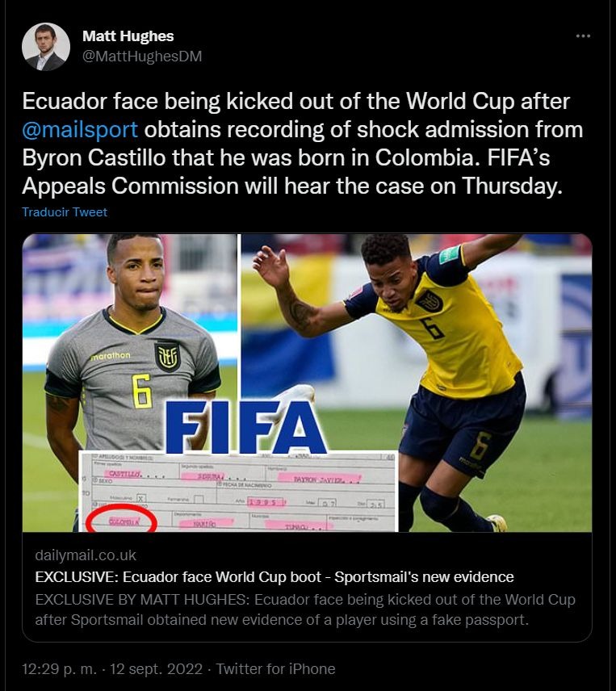Click the Matt Hughes display name

[x=128, y=36]
